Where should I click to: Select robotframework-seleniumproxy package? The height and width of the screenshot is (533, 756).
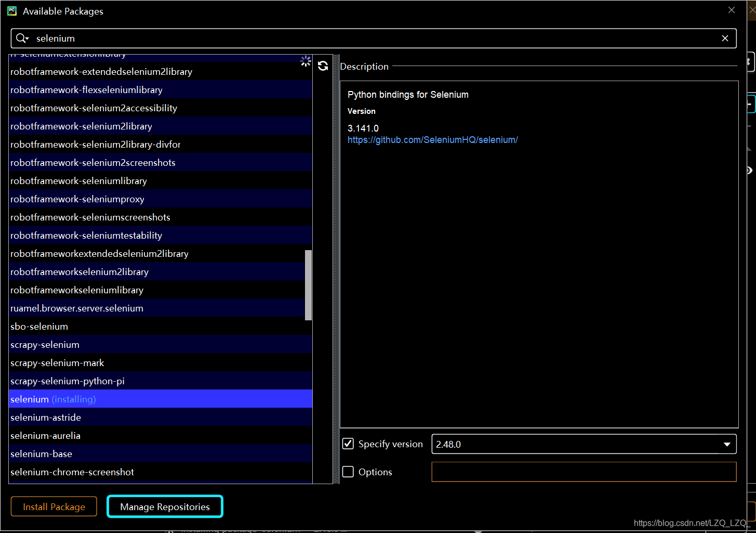click(x=161, y=199)
